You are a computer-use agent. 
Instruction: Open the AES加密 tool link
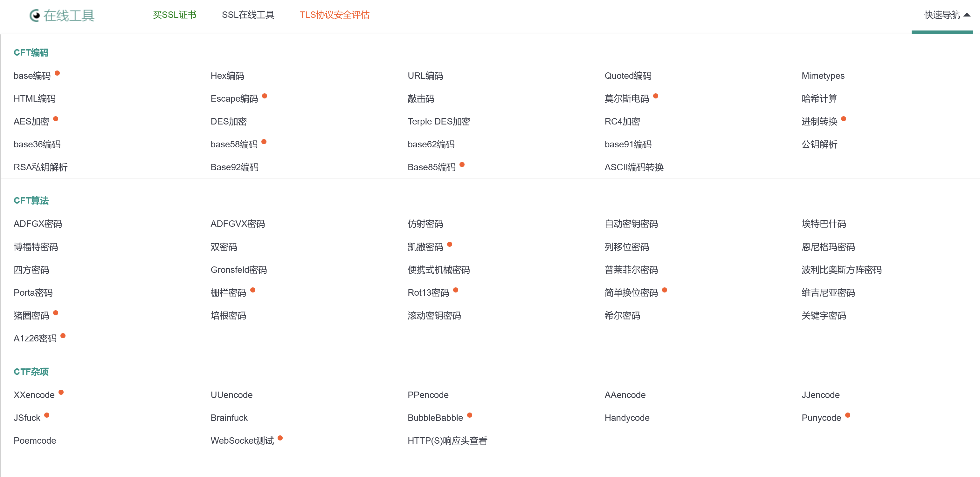(31, 122)
